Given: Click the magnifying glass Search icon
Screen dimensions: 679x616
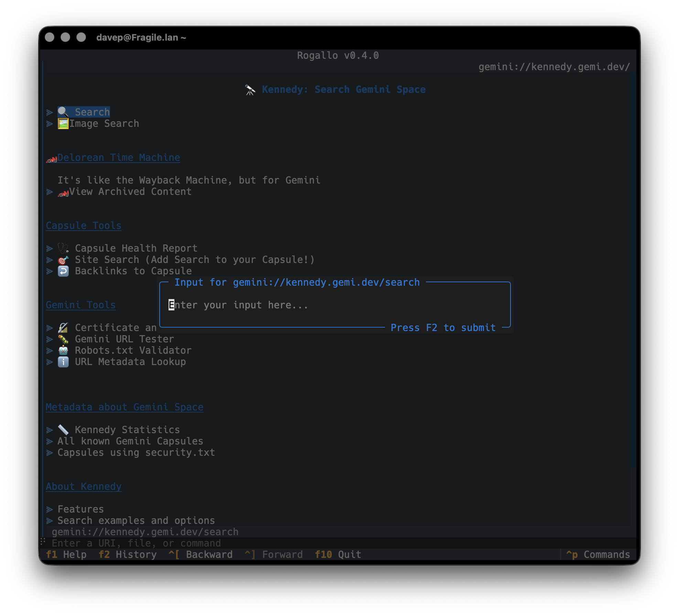Looking at the screenshot, I should (63, 112).
